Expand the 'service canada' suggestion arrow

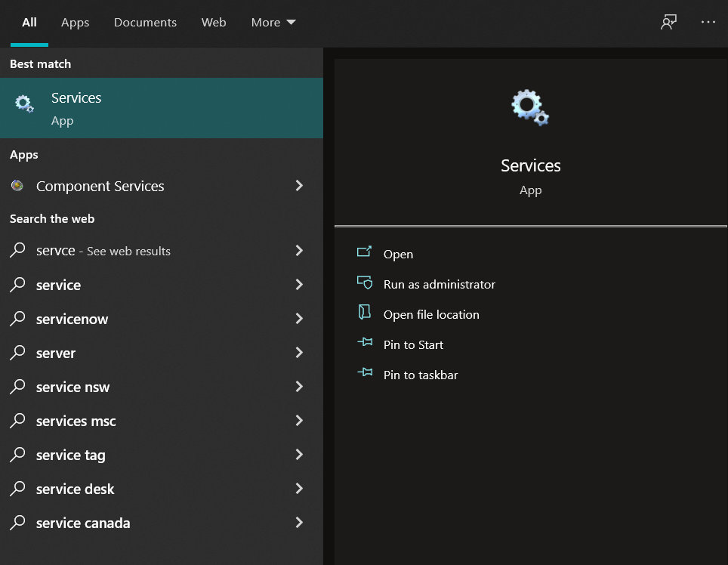pyautogui.click(x=300, y=523)
